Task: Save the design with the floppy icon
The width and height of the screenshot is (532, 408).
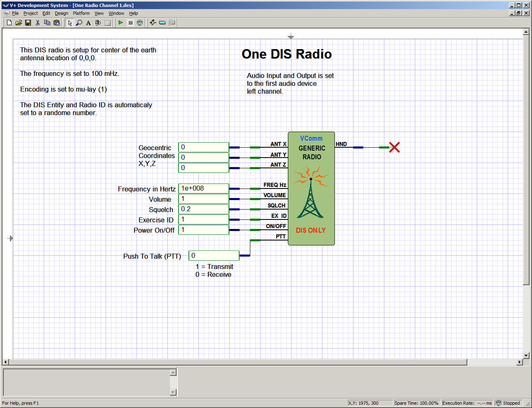Action: (28, 23)
